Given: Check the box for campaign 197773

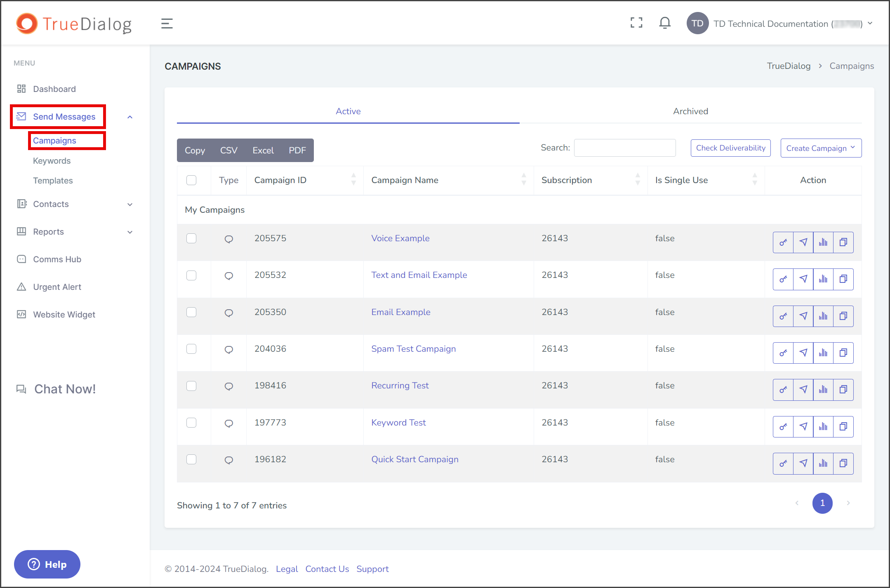Looking at the screenshot, I should (x=191, y=423).
